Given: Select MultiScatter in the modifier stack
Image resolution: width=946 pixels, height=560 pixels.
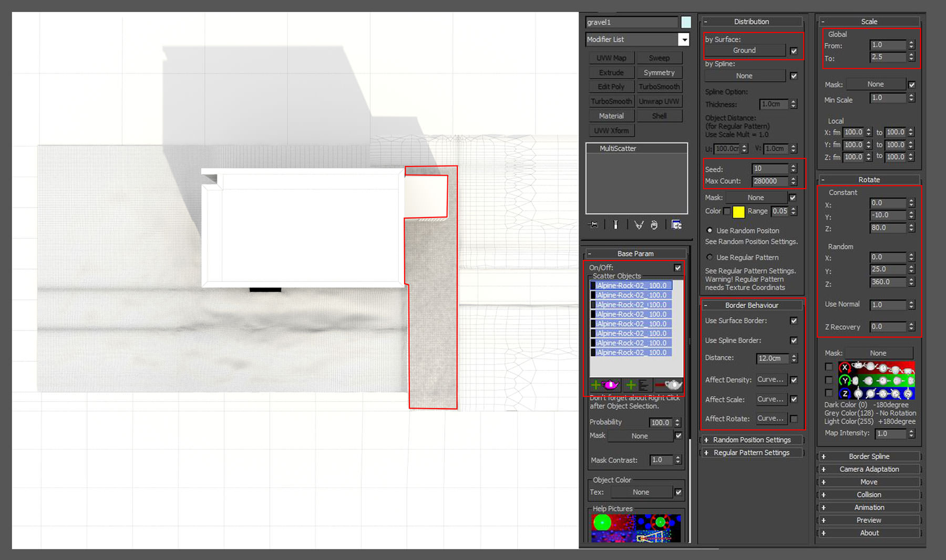Looking at the screenshot, I should coord(618,149).
